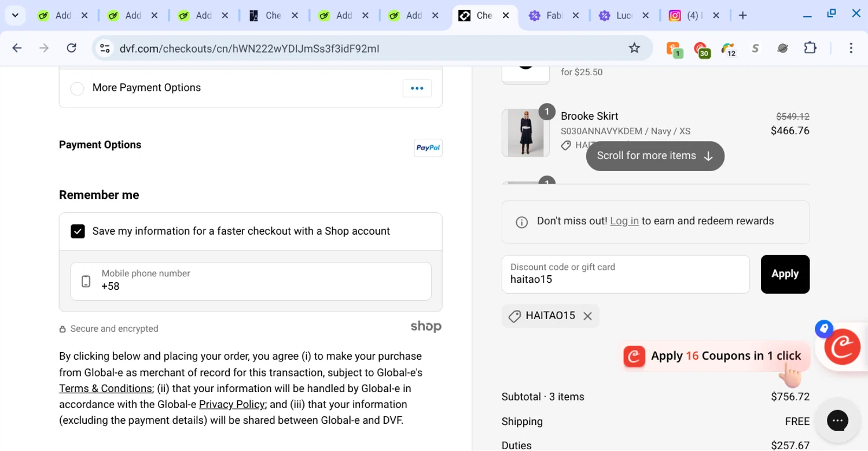Open the red coupon extension floating icon
868x451 pixels.
pyautogui.click(x=842, y=347)
